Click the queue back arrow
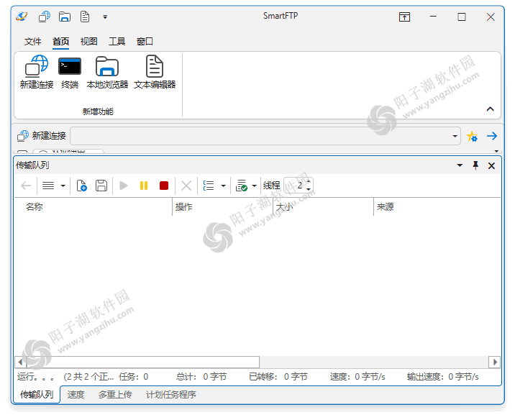This screenshot has height=420, width=515. click(x=26, y=186)
